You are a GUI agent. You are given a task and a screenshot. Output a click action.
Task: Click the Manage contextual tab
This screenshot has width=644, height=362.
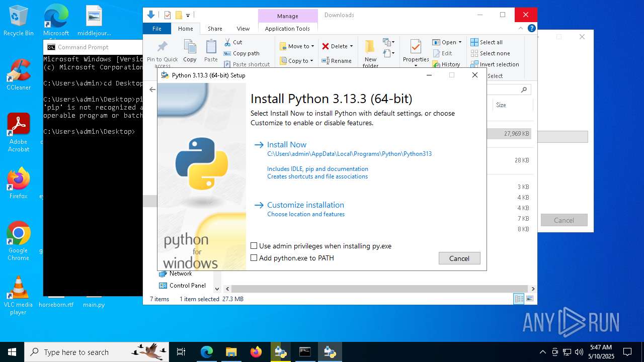(288, 16)
